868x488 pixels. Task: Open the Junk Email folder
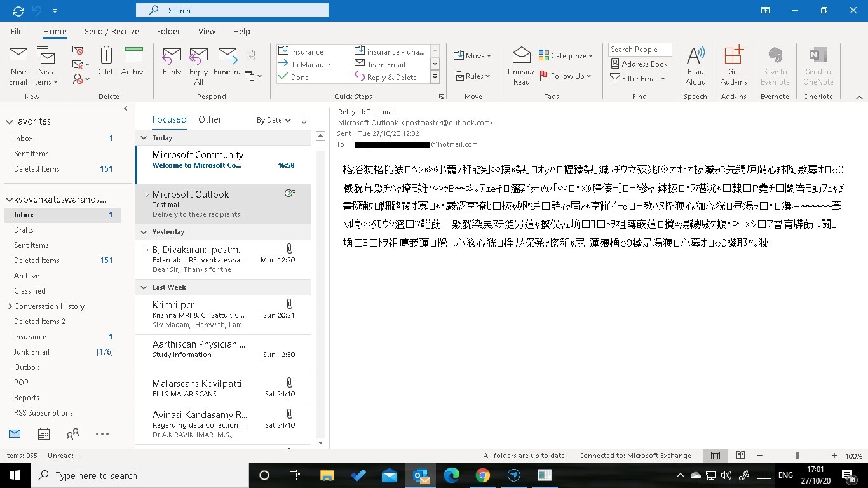32,351
